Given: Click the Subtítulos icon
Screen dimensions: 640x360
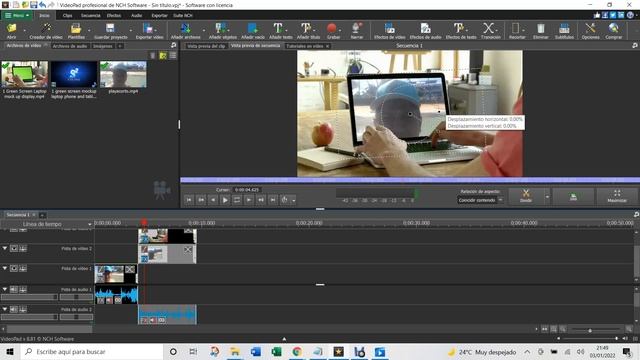Looking at the screenshot, I should [x=564, y=28].
